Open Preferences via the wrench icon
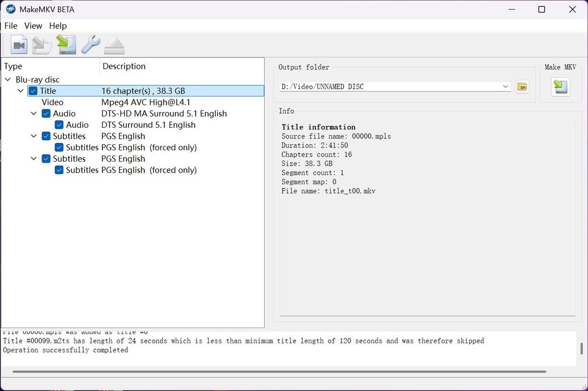 click(x=90, y=45)
